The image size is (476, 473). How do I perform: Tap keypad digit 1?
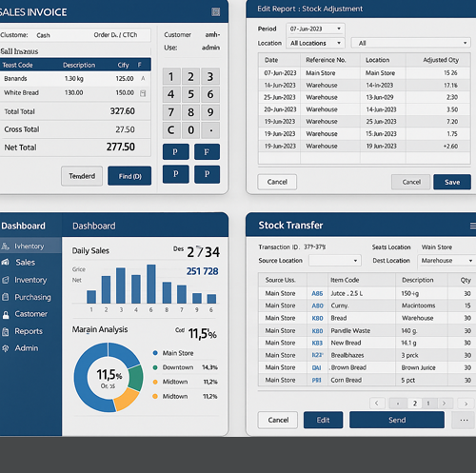[x=171, y=76]
